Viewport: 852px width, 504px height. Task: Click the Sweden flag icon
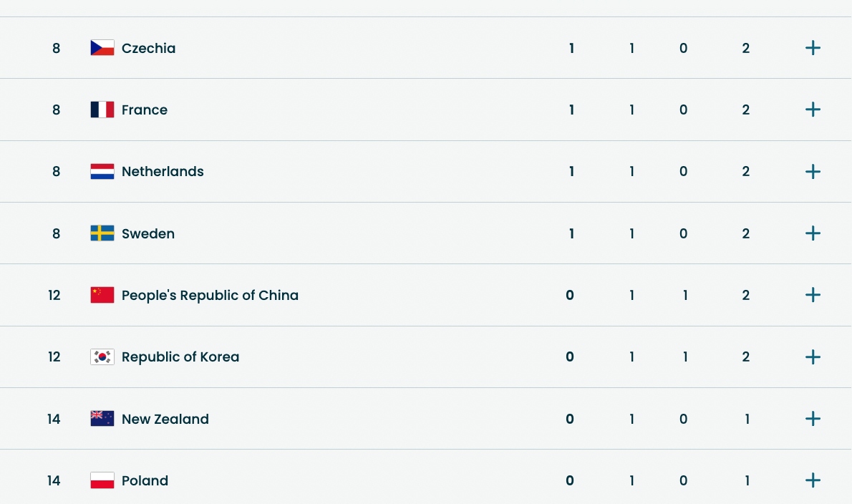102,233
